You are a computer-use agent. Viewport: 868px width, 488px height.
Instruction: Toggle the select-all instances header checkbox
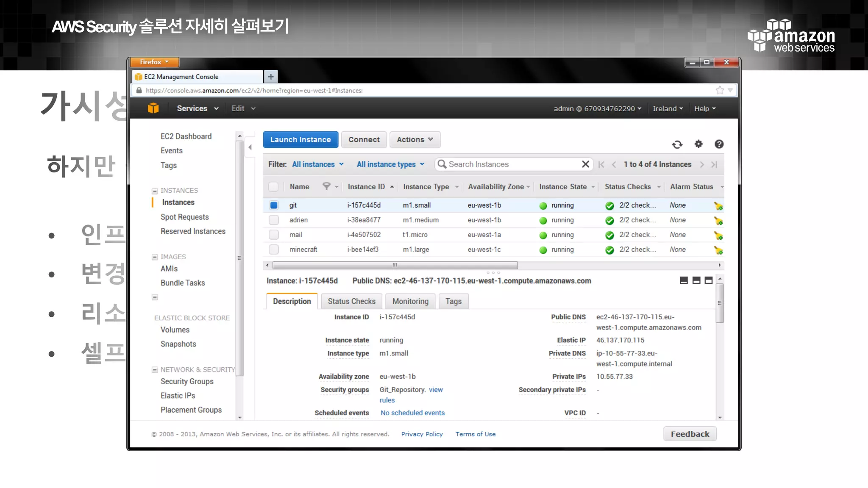274,187
